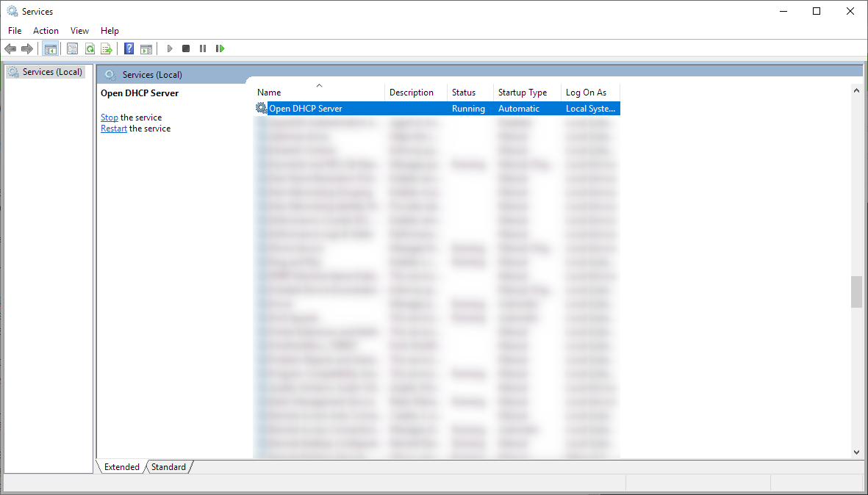
Task: Open the View menu
Action: coord(79,30)
